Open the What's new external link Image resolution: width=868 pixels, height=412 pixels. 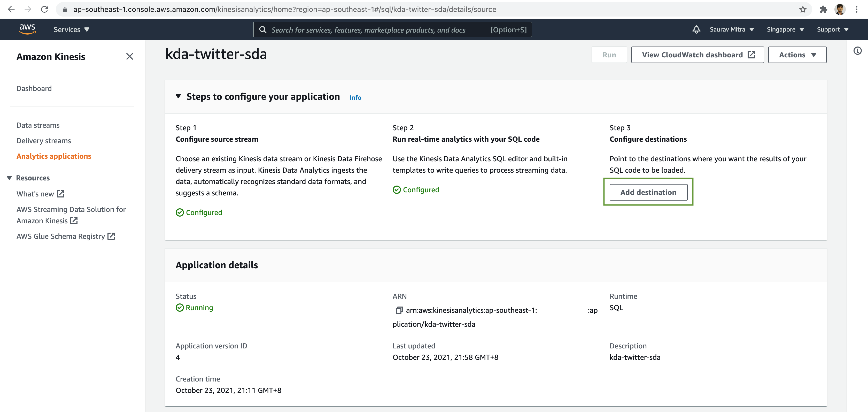point(41,194)
